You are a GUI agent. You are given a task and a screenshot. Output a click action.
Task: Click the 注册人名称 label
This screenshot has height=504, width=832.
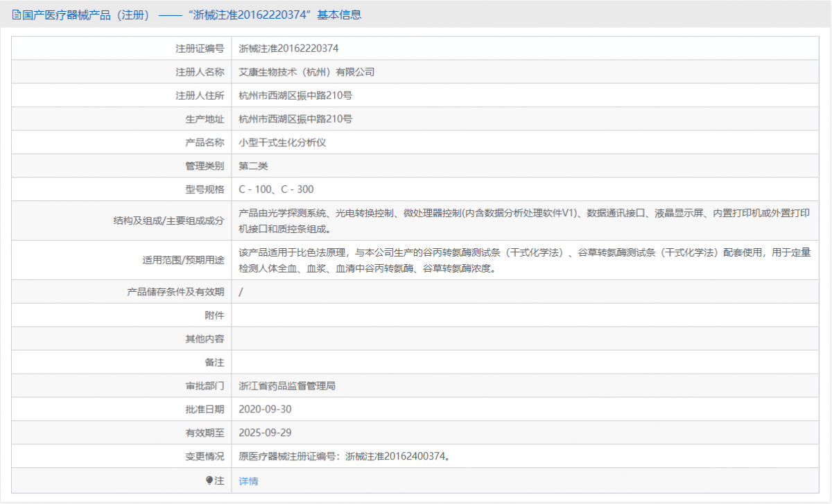[x=200, y=72]
